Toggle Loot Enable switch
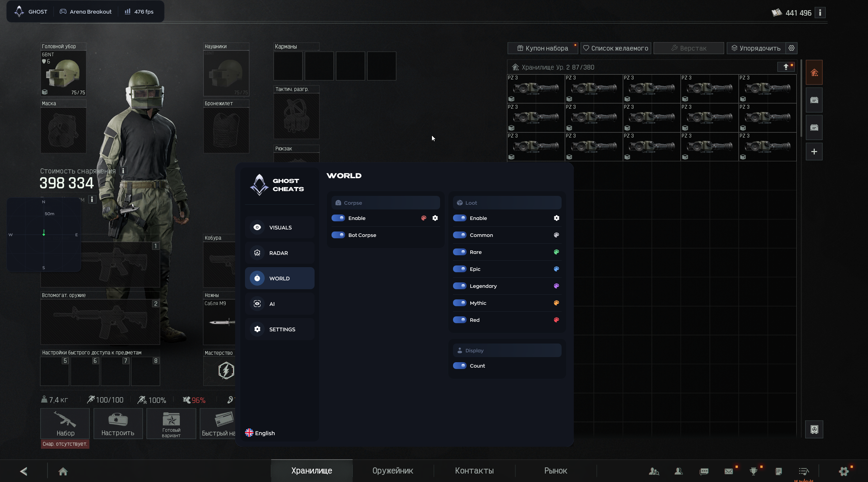868x482 pixels. [459, 218]
